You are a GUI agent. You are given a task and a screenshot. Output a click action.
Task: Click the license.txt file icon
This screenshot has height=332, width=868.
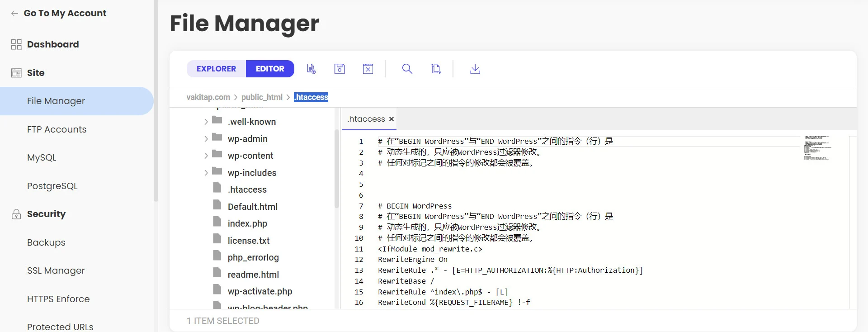(x=217, y=239)
